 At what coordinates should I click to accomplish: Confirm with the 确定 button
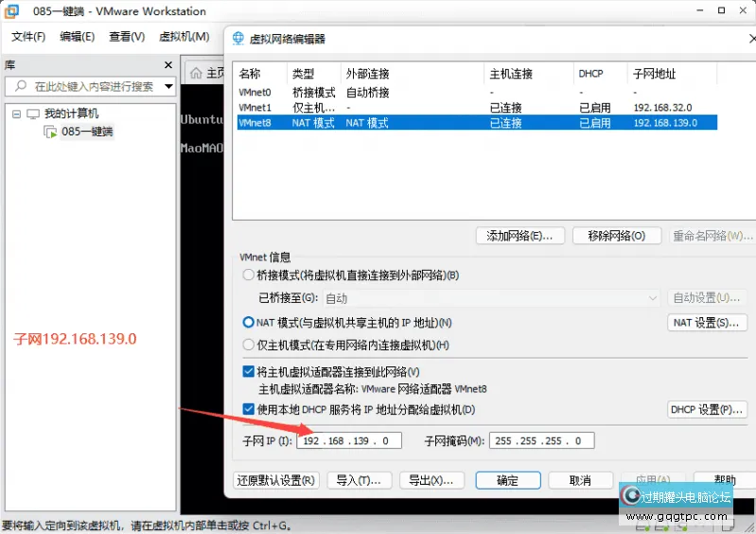(x=508, y=480)
